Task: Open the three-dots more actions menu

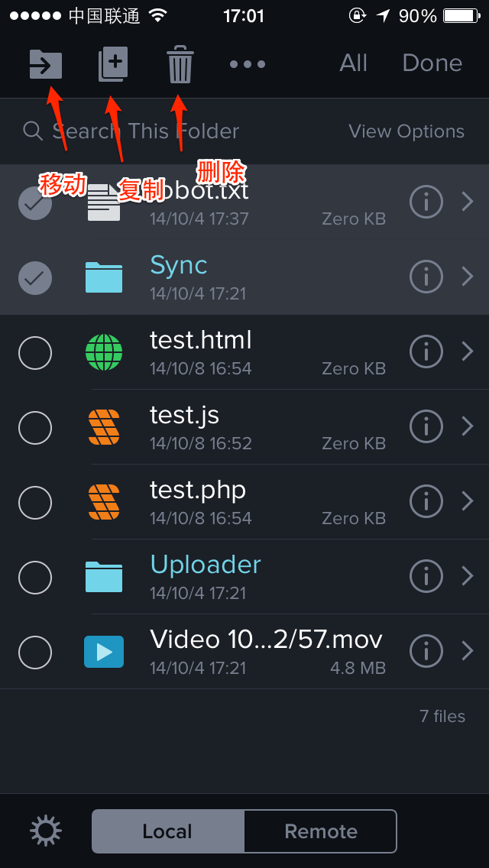Action: 248,64
